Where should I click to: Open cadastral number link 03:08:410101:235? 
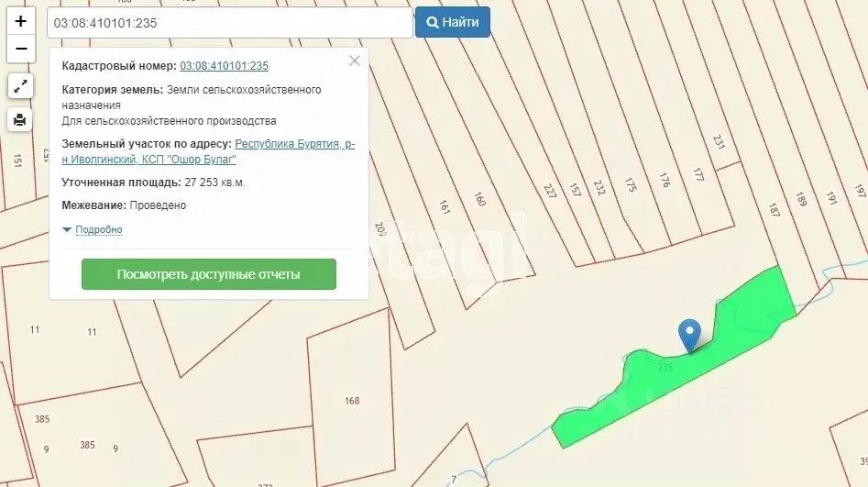(x=224, y=66)
